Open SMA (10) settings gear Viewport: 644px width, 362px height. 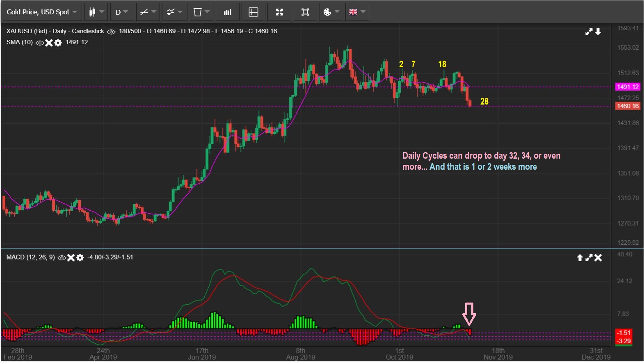(58, 43)
